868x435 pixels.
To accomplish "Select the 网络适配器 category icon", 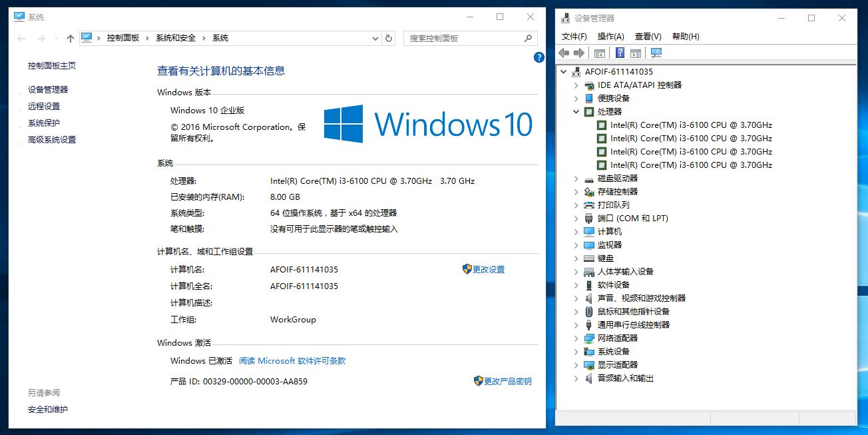I will click(x=589, y=338).
